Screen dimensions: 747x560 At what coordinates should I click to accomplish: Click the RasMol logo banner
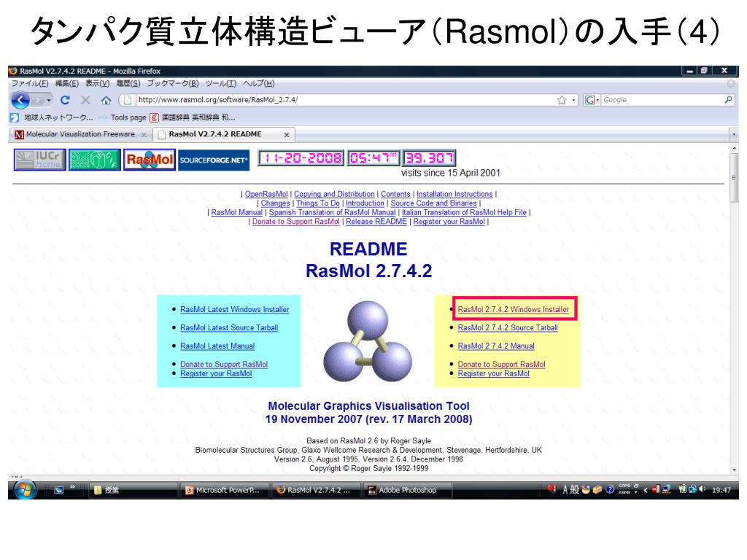click(x=149, y=160)
